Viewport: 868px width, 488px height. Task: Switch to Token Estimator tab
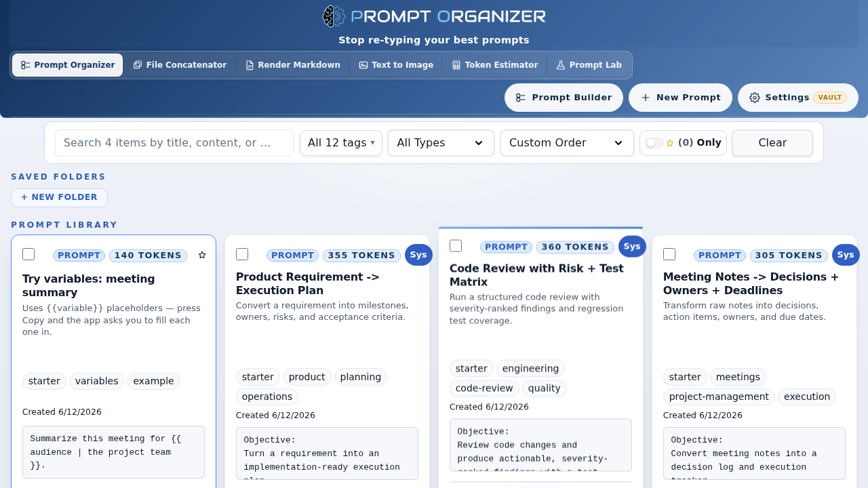(x=495, y=65)
